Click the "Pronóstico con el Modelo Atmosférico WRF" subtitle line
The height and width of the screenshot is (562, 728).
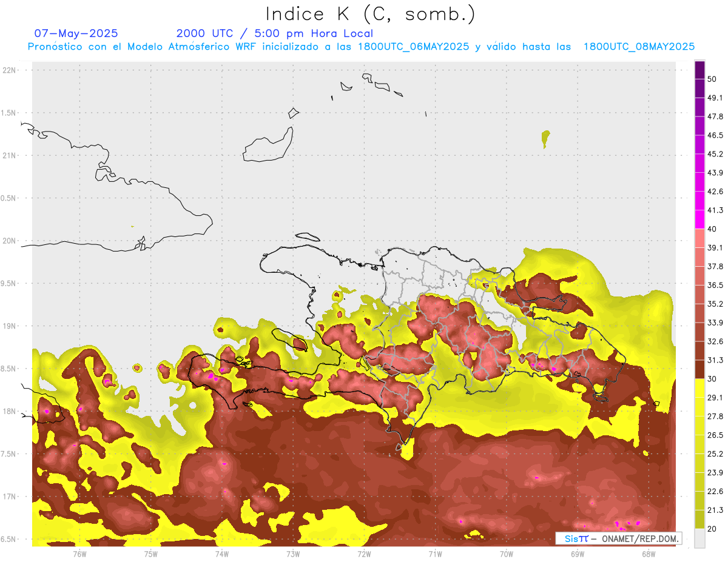[x=361, y=46]
